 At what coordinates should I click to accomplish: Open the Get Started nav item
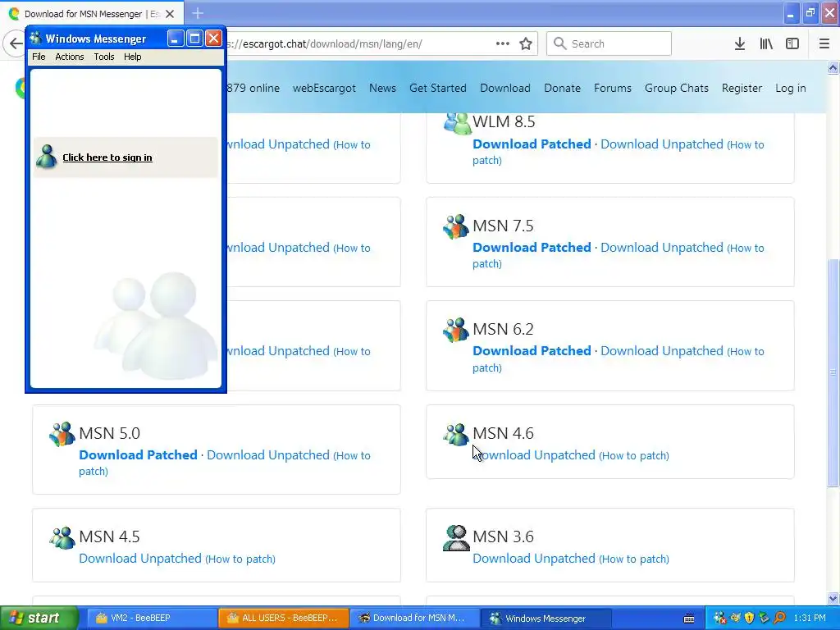click(438, 88)
